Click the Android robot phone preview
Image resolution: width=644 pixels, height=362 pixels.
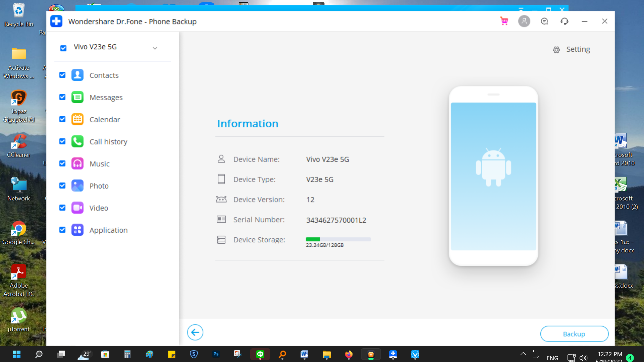pyautogui.click(x=493, y=176)
